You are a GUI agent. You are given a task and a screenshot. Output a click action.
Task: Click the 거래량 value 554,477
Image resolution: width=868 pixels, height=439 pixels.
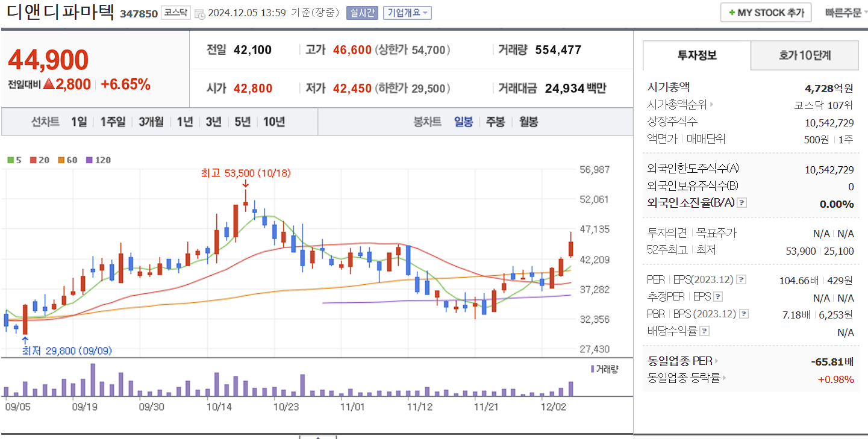click(x=558, y=50)
